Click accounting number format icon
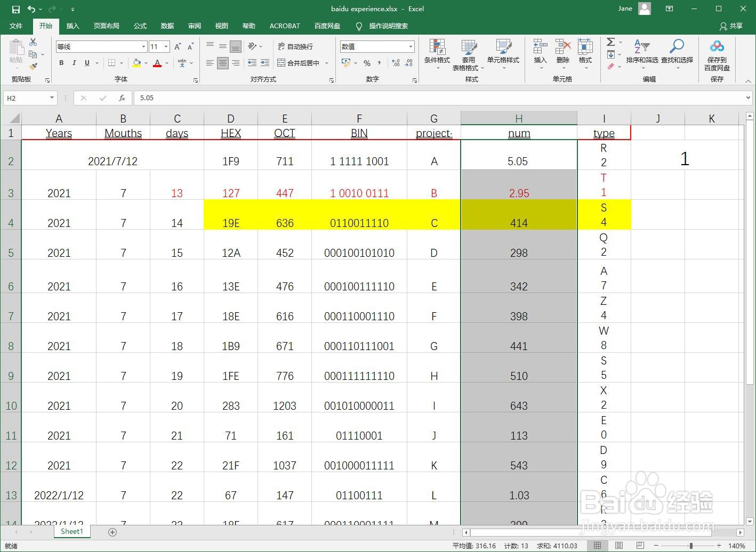Image resolution: width=756 pixels, height=552 pixels. tap(345, 63)
